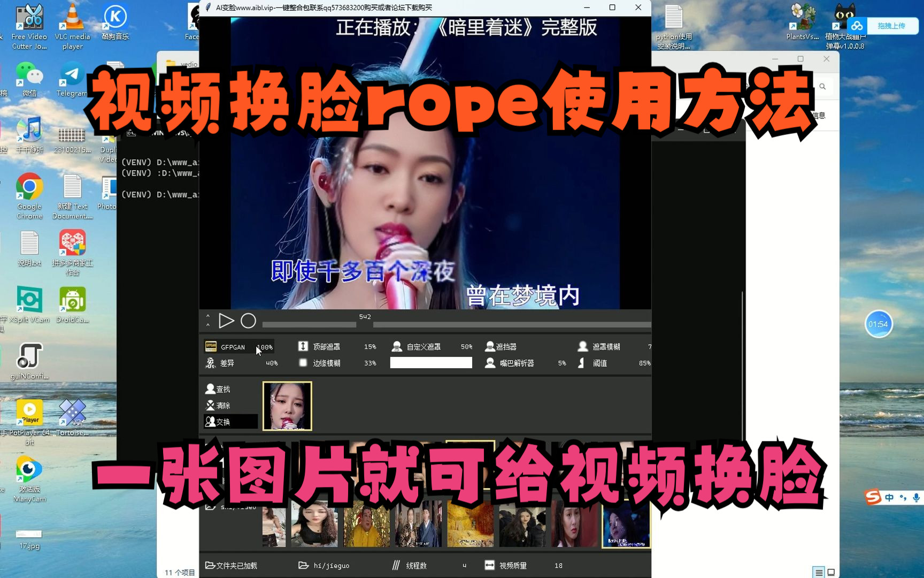The height and width of the screenshot is (578, 924).
Task: Click the upper collapse arrow beside play
Action: 208,316
